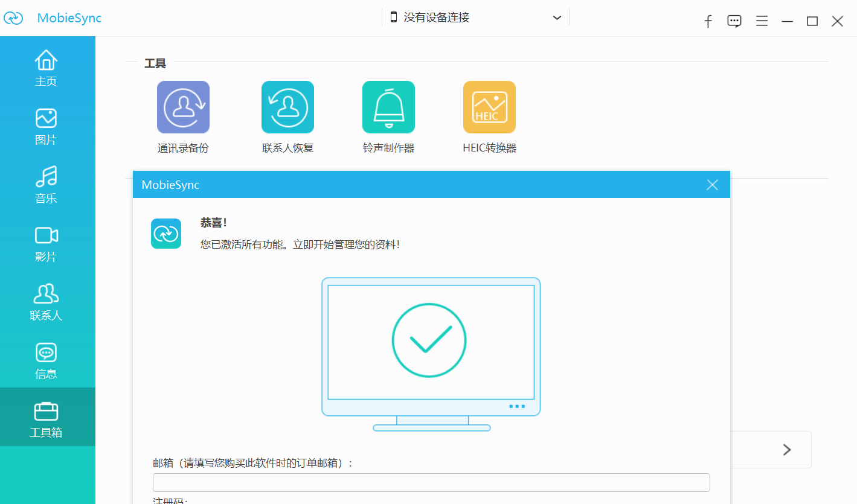Viewport: 857px width, 504px height.
Task: Click the 恭喜! heading in dialog
Action: (x=214, y=223)
